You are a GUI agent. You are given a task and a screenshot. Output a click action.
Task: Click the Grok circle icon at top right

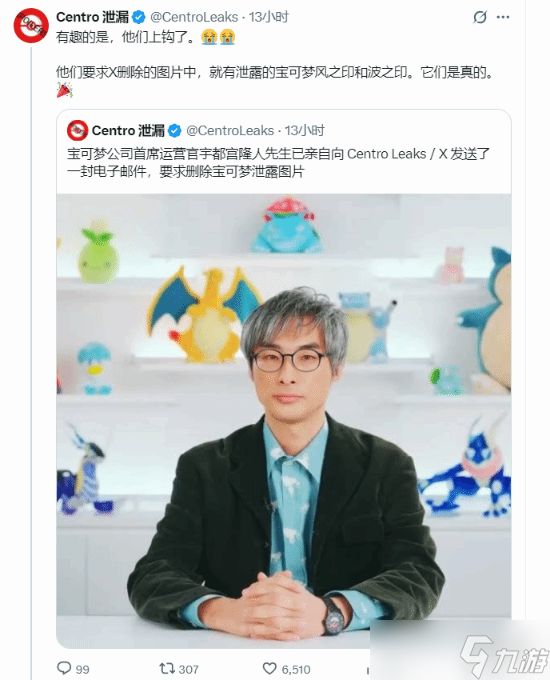480,17
